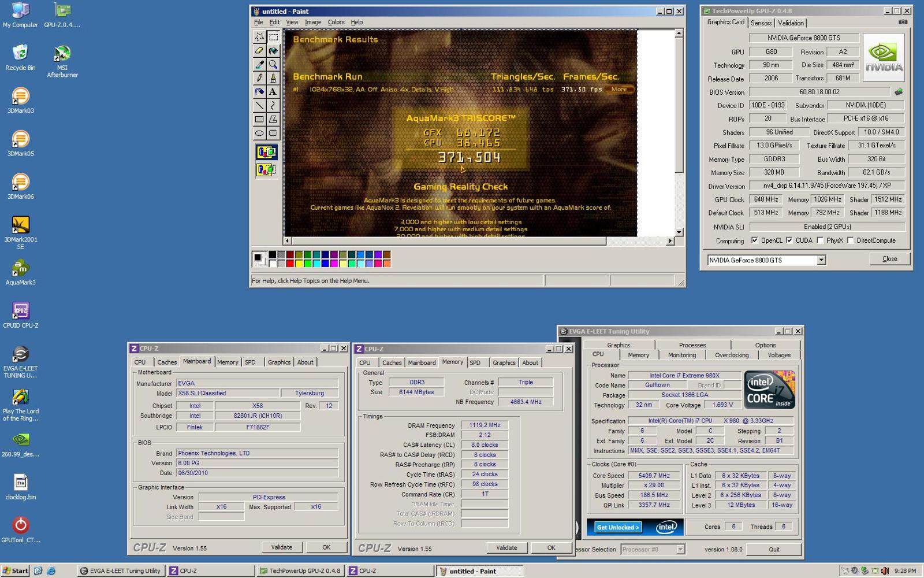This screenshot has height=578, width=924.
Task: Toggle the CUDA checkbox in GPU-Z
Action: pos(789,240)
